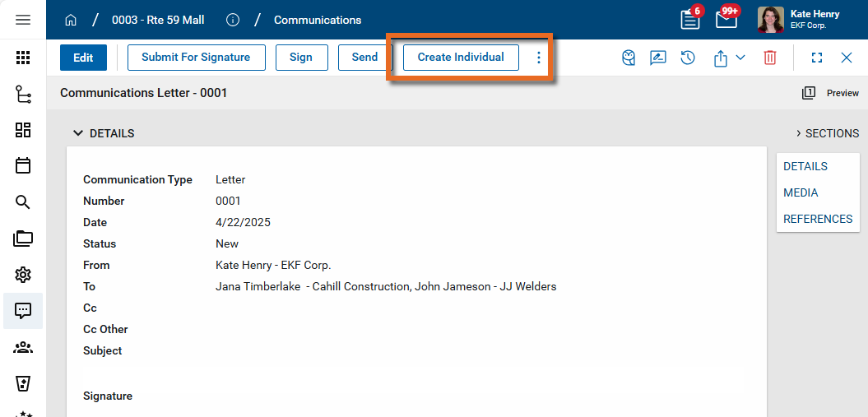
Task: Open project info icon next to Rte 59 Mall
Action: point(233,20)
